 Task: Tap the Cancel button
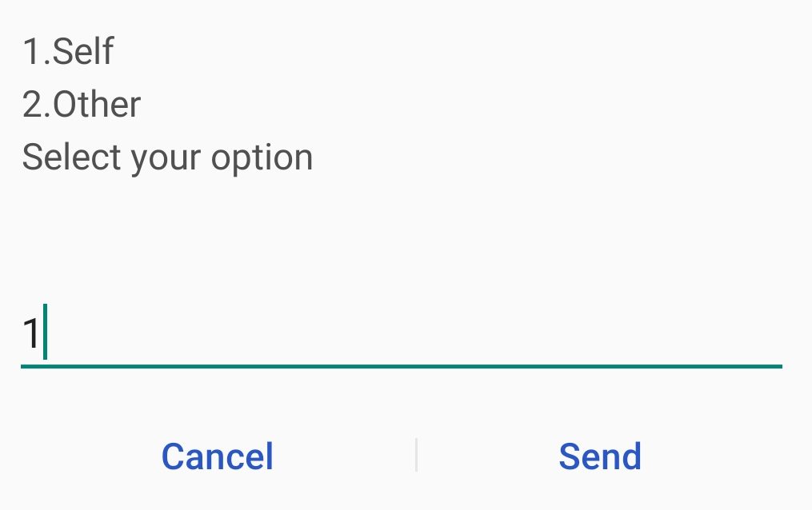pos(217,456)
